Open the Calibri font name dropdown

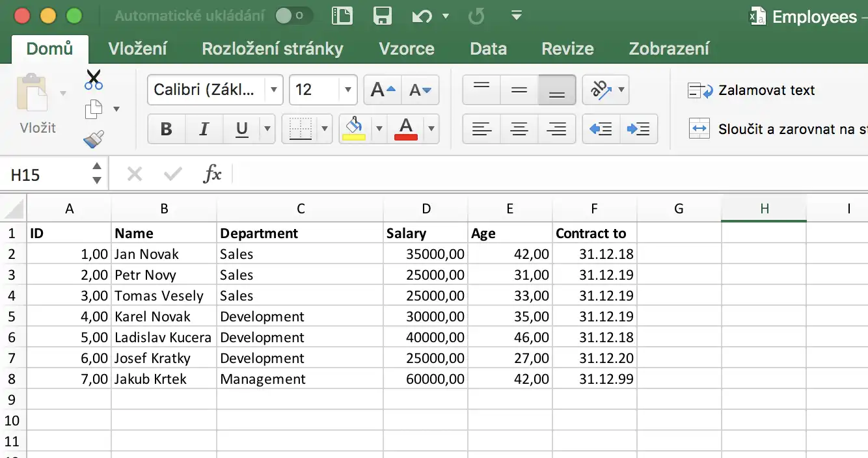tap(274, 90)
